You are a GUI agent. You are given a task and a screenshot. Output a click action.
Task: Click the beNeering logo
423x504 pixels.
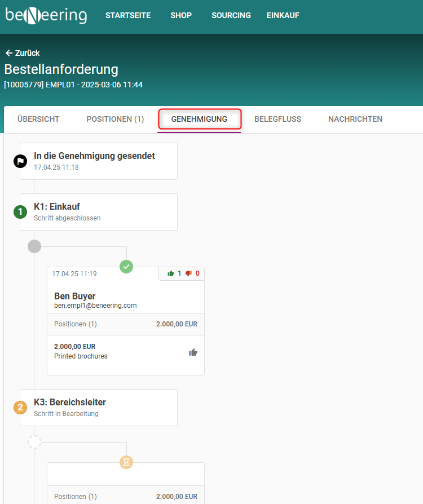click(x=46, y=15)
